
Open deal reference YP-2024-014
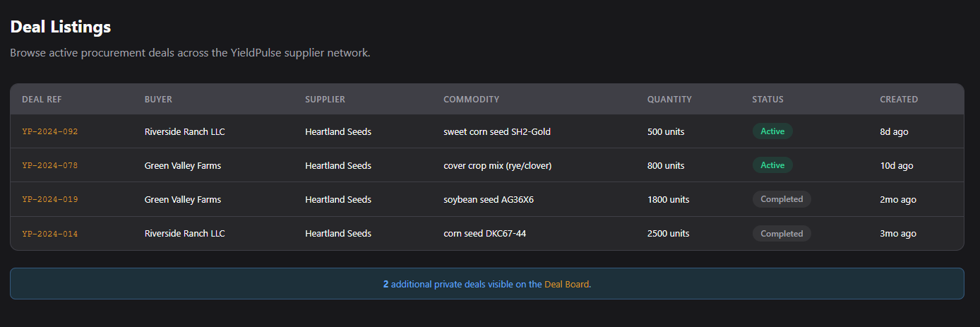50,234
